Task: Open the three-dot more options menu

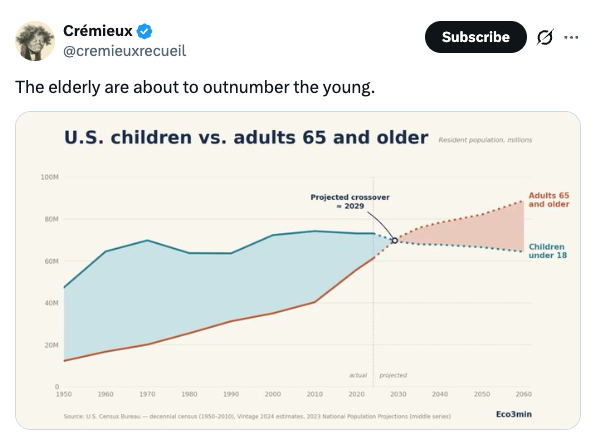Action: [571, 37]
